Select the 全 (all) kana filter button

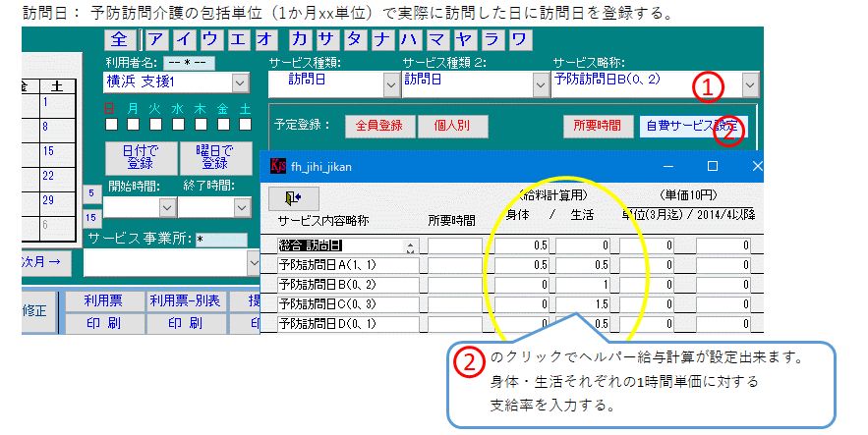tap(120, 40)
